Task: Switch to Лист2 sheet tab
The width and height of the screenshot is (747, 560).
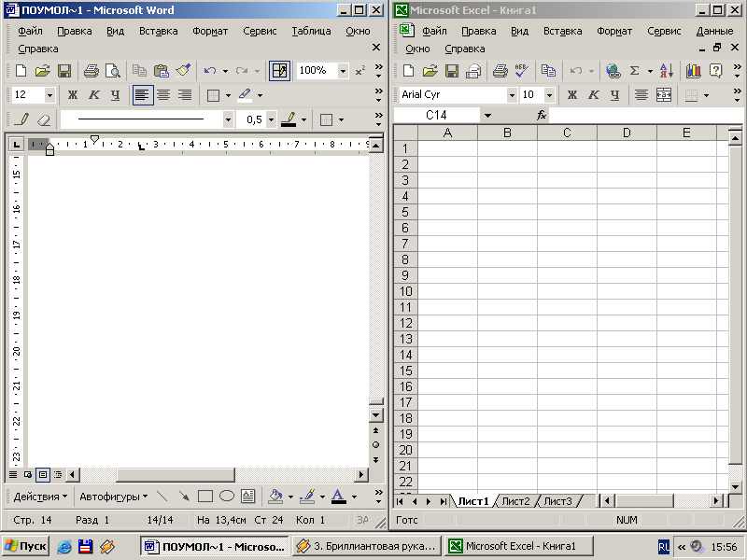Action: click(516, 501)
